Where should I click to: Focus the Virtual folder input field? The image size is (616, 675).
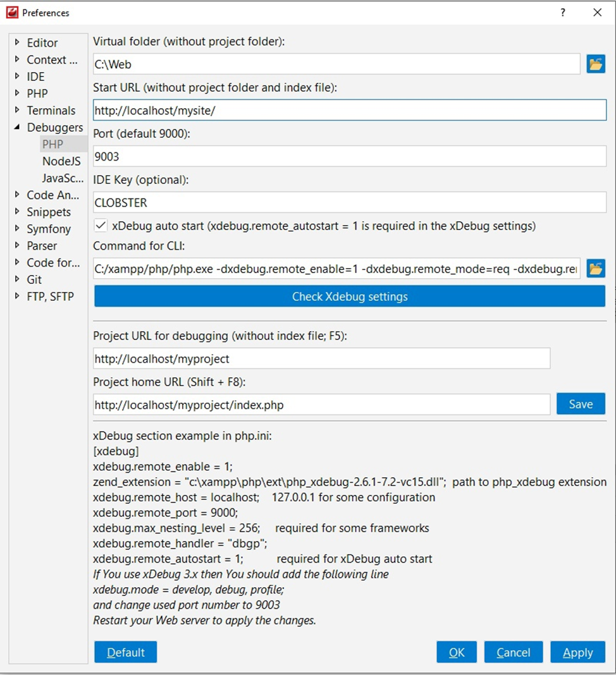[336, 64]
